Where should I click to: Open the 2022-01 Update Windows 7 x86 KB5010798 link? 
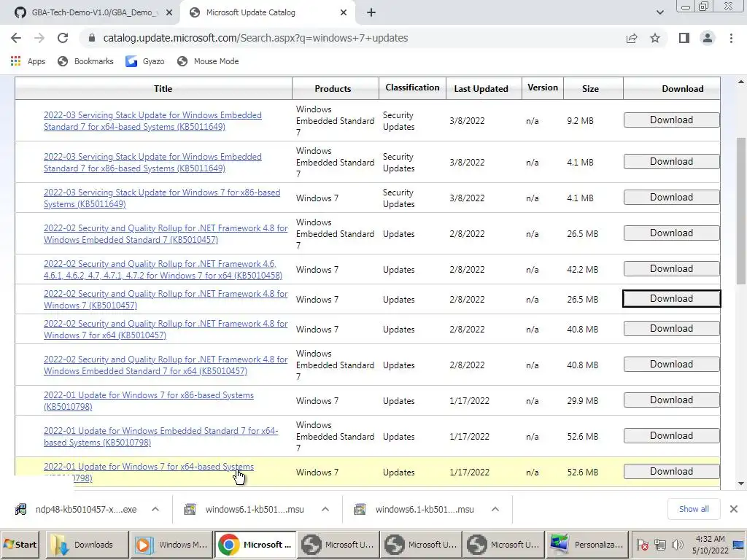[x=149, y=401]
